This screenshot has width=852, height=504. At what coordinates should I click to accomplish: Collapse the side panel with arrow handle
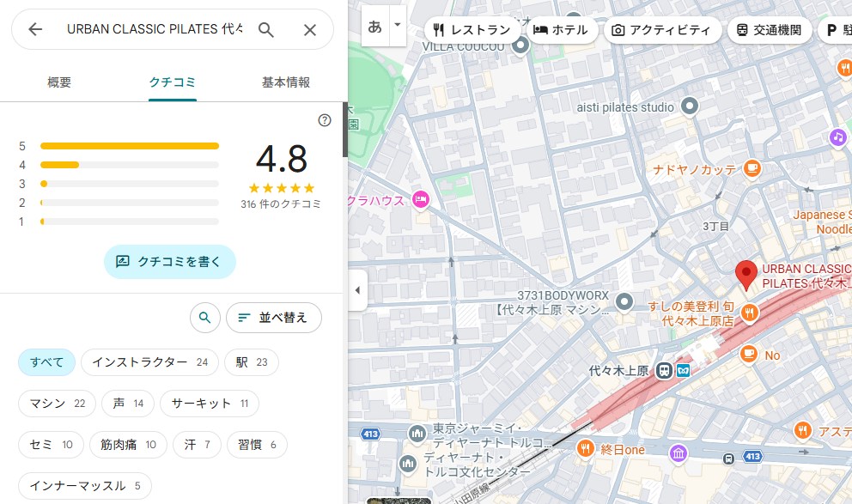357,290
